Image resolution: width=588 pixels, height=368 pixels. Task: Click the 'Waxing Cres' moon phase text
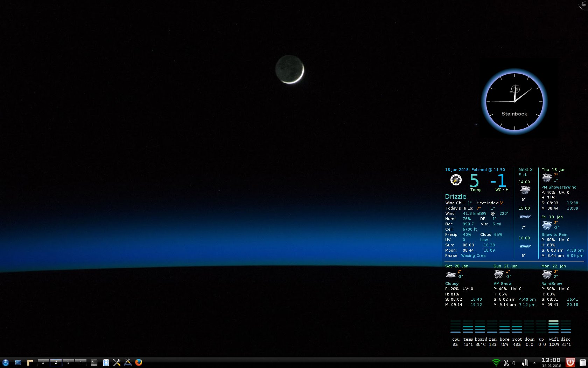tap(473, 255)
